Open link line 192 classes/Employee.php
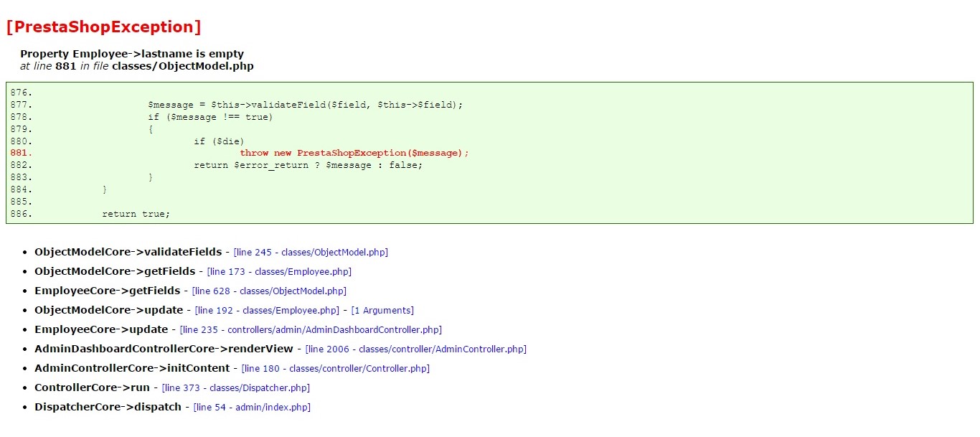This screenshot has height=437, width=980. pyautogui.click(x=267, y=311)
